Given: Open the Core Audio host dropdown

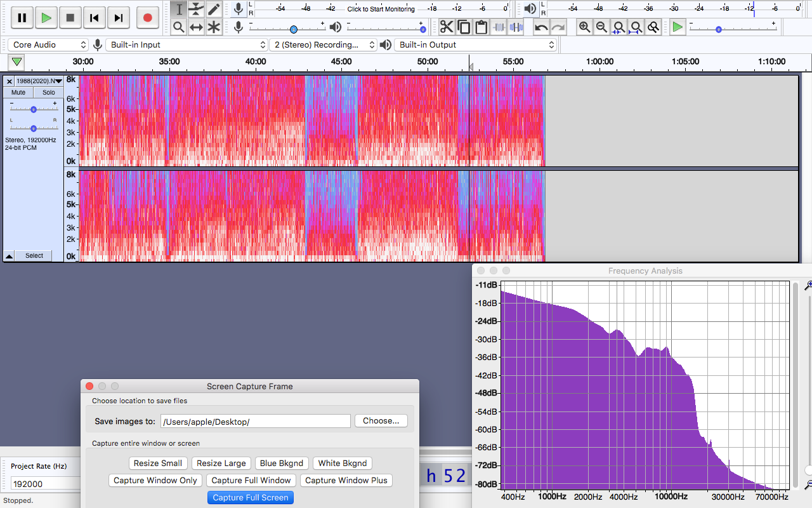Looking at the screenshot, I should pos(49,45).
